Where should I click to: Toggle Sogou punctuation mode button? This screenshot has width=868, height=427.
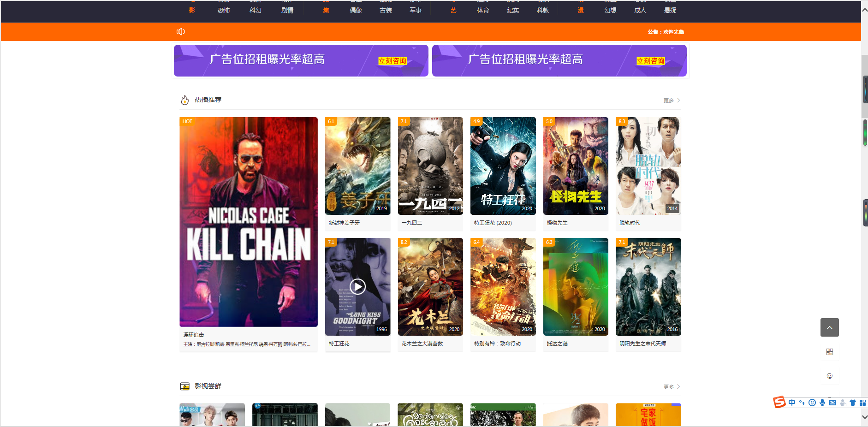pyautogui.click(x=802, y=403)
